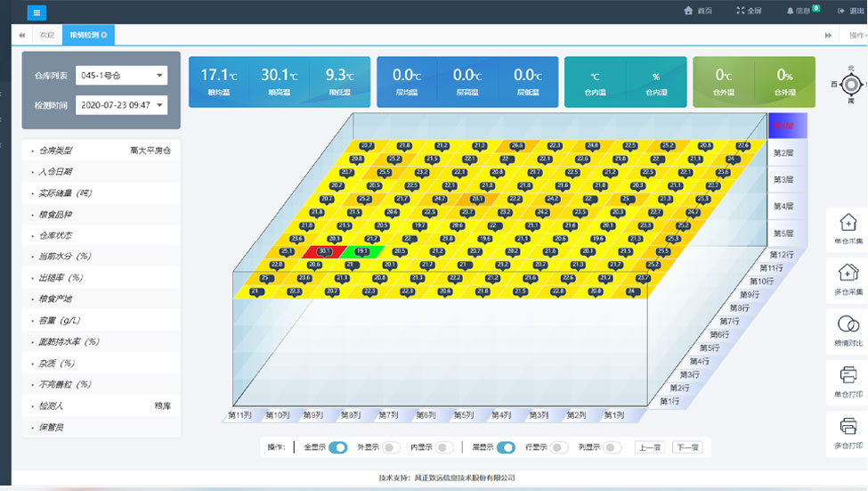Select 第6列 column label
The image size is (868, 491).
[x=426, y=415]
